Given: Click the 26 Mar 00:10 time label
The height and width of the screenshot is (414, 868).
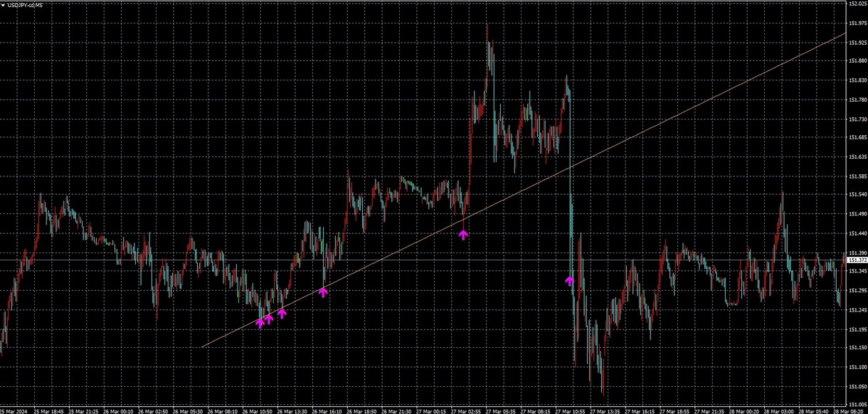Looking at the screenshot, I should tap(118, 410).
